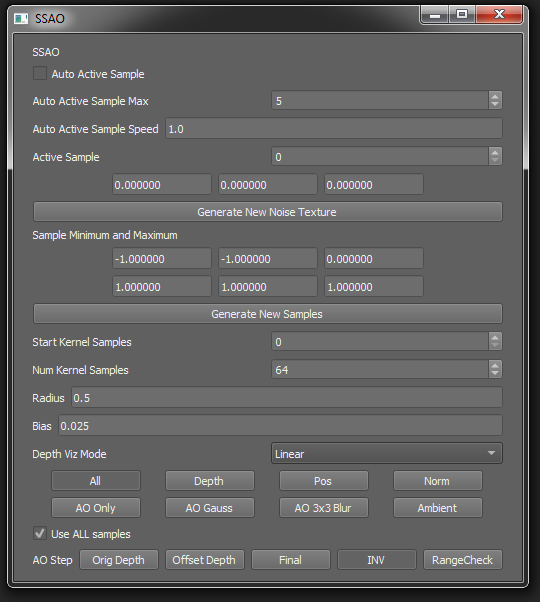Click the Auto Active Sample Speed field
The width and height of the screenshot is (540, 602).
(334, 128)
